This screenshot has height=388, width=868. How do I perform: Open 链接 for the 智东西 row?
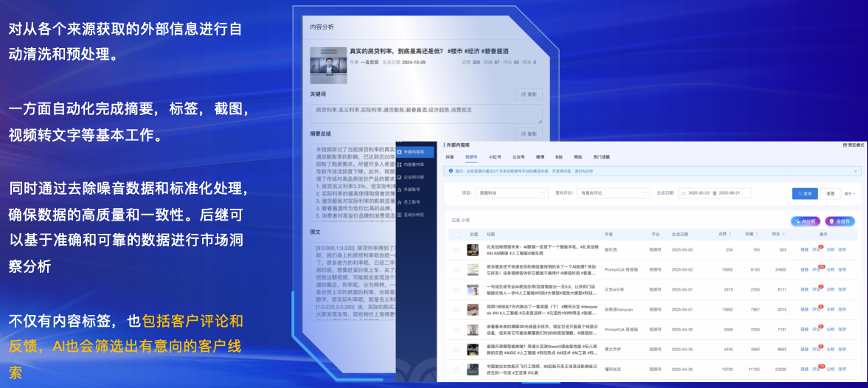(x=804, y=250)
